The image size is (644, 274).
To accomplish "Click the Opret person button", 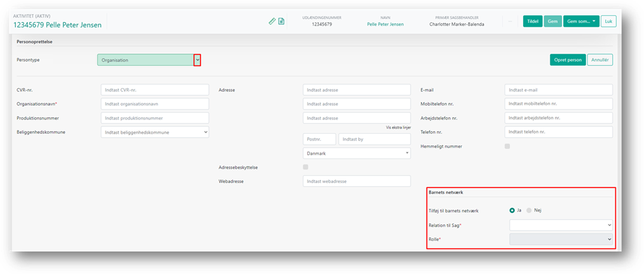I will (x=567, y=60).
